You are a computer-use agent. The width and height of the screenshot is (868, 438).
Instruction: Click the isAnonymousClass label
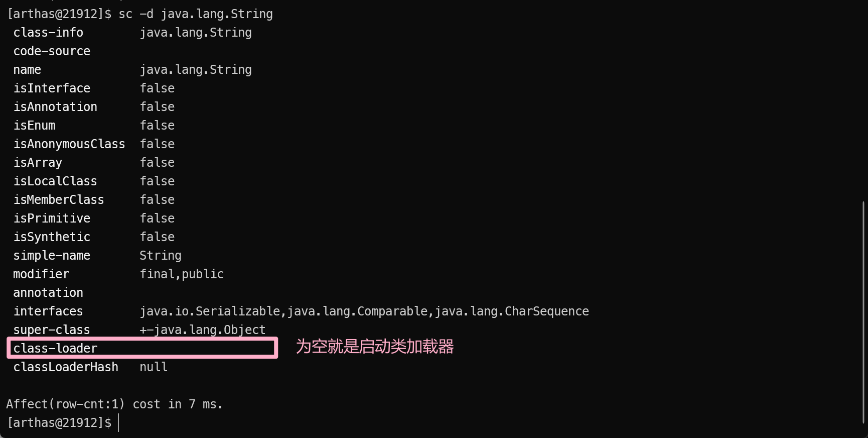(x=69, y=144)
